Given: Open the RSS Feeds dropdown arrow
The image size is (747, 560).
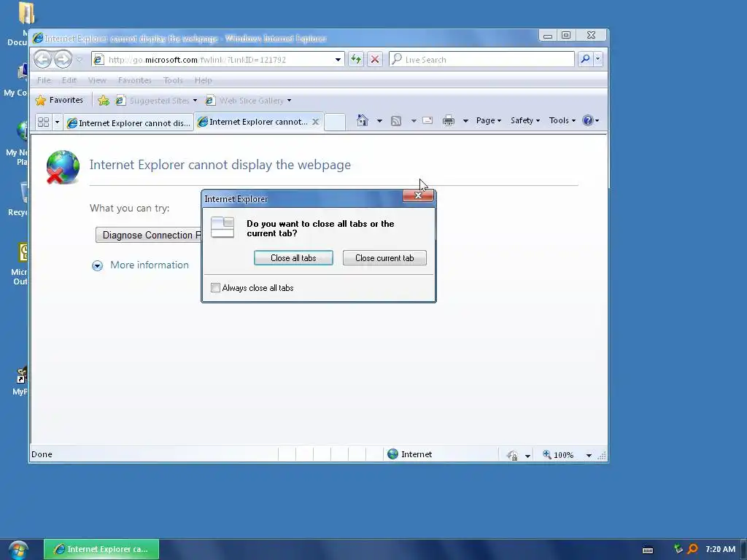Looking at the screenshot, I should click(414, 121).
